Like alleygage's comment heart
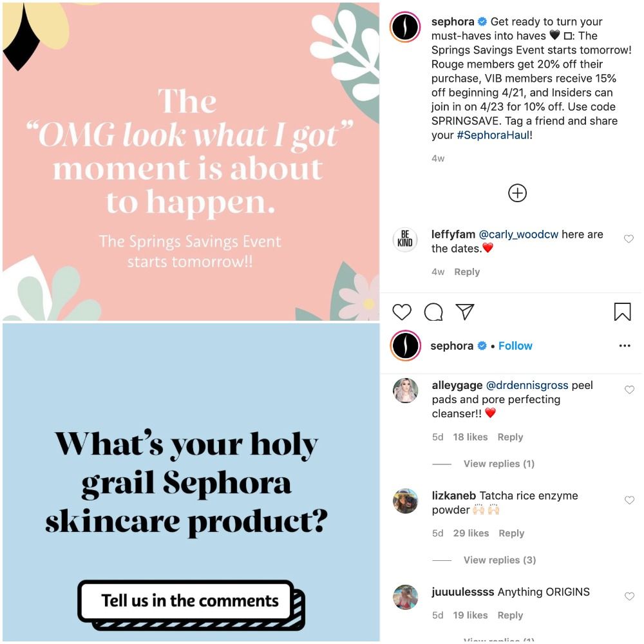The height and width of the screenshot is (644, 644). [630, 390]
